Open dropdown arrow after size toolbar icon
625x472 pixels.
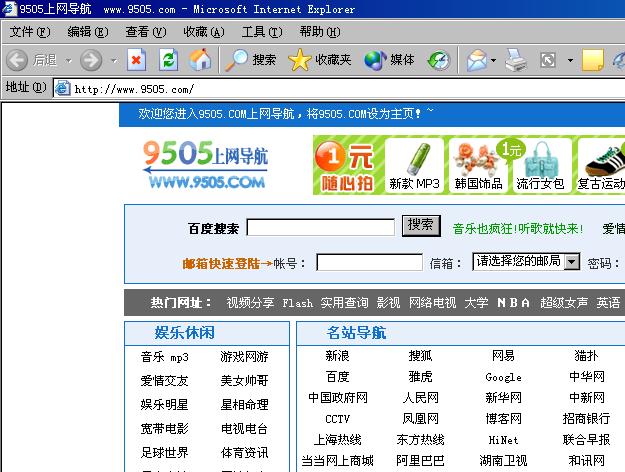coord(570,61)
